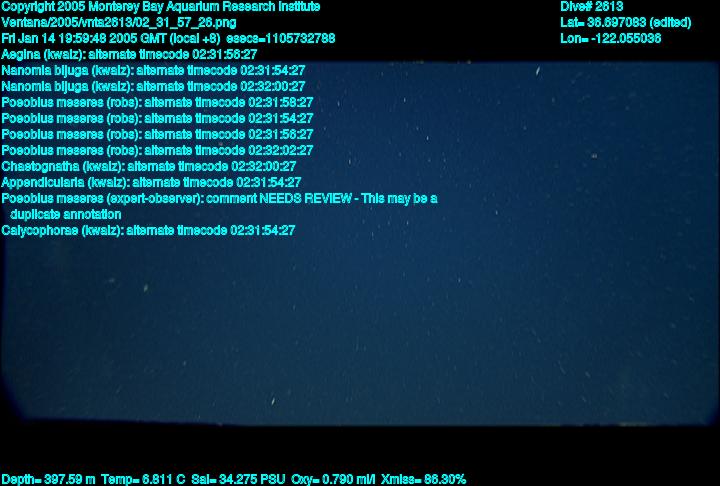Select the Aegina (kwalz) annotation

129,55
